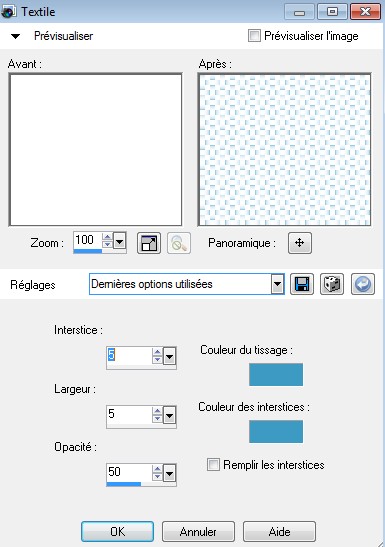Click the Textile window title icon

(8, 12)
